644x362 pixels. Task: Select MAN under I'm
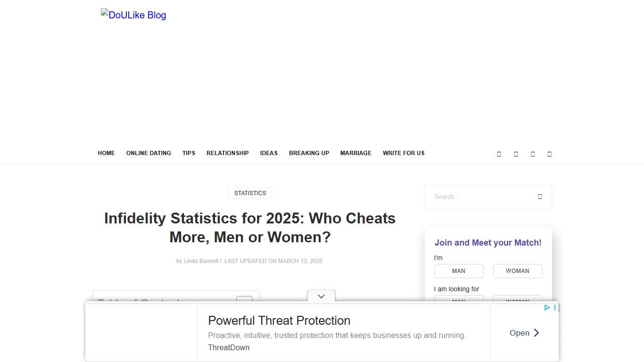pyautogui.click(x=459, y=271)
